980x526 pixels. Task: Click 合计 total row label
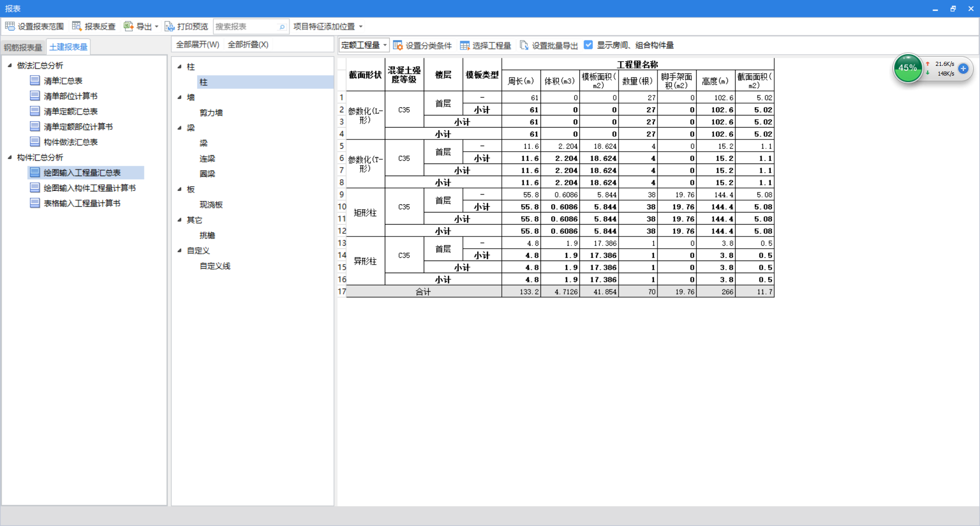(x=424, y=292)
